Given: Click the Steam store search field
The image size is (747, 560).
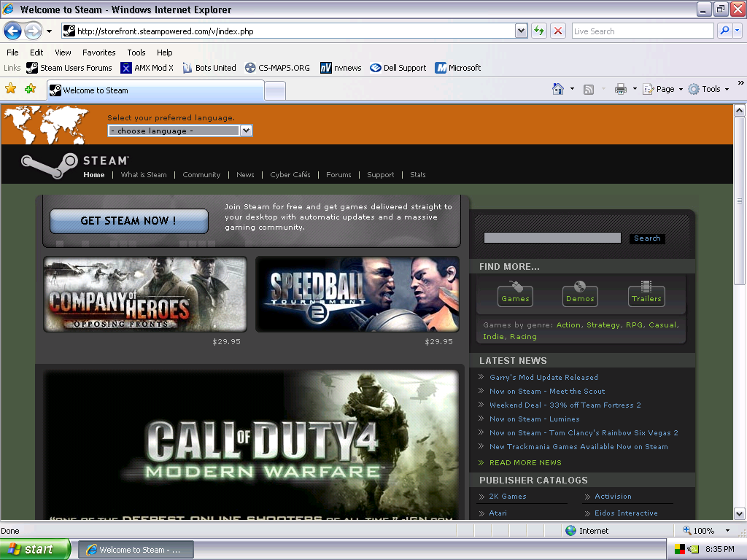Looking at the screenshot, I should click(552, 238).
